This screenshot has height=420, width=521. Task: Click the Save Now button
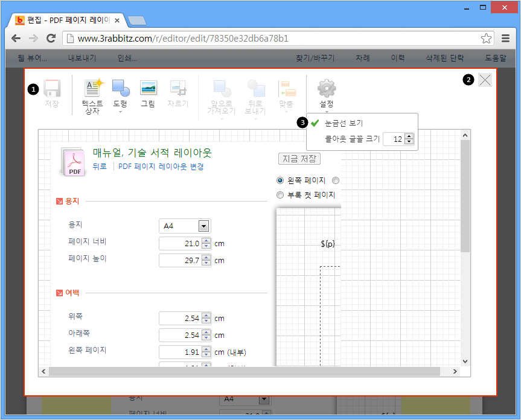[299, 159]
